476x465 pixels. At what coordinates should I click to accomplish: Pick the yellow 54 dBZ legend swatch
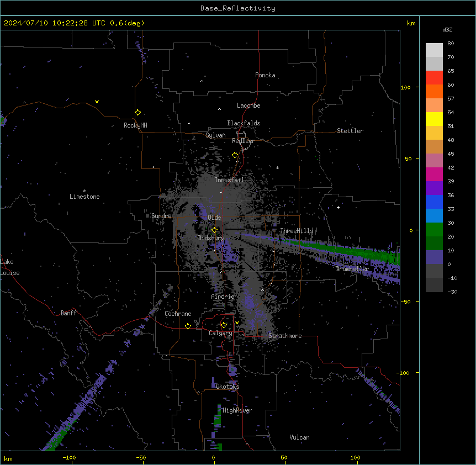[434, 119]
